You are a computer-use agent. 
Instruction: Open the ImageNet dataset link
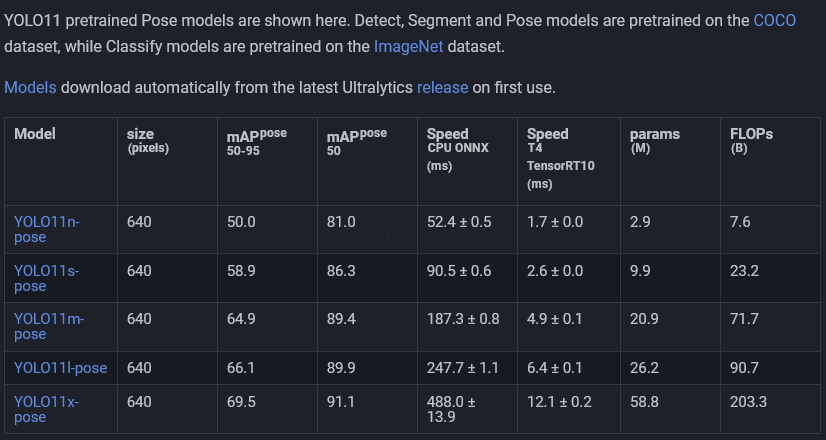408,46
